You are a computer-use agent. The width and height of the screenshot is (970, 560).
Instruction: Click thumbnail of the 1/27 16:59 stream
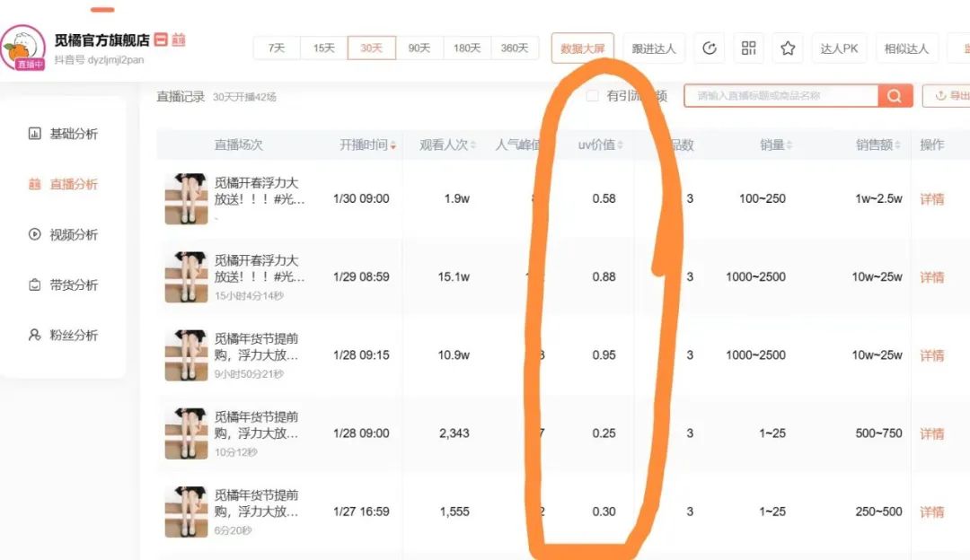(186, 512)
